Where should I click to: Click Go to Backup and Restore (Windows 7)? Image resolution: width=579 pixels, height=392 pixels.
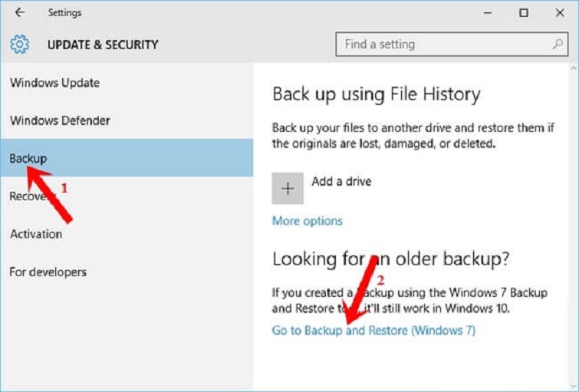[x=373, y=331]
